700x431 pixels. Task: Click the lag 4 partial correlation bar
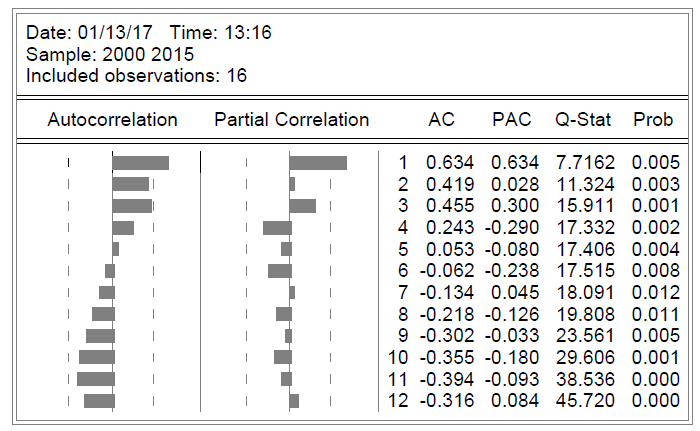277,228
